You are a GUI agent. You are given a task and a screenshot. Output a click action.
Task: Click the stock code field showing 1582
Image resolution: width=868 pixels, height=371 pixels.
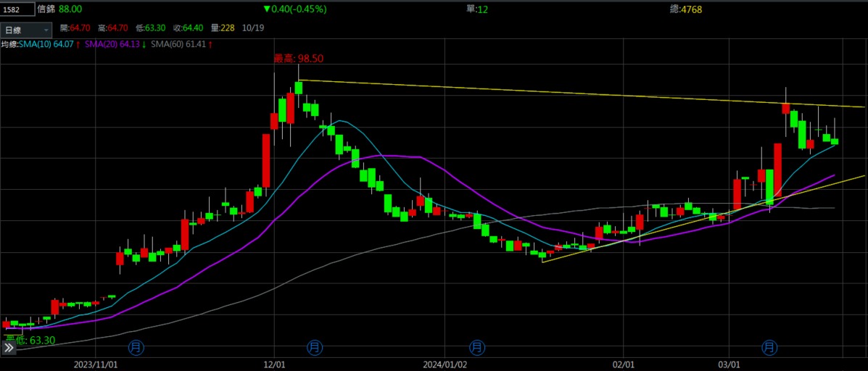point(17,9)
